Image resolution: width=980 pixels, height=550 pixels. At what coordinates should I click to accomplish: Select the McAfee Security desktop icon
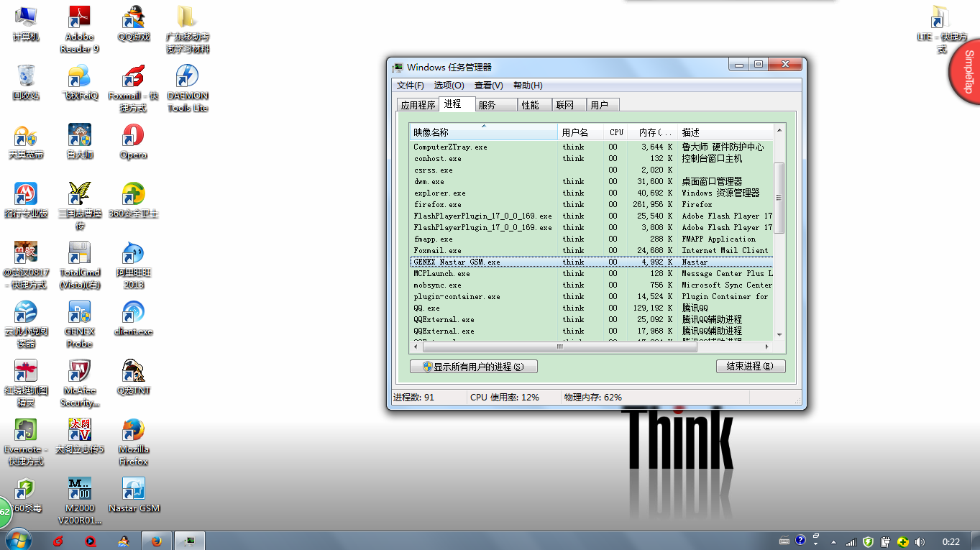[x=80, y=383]
